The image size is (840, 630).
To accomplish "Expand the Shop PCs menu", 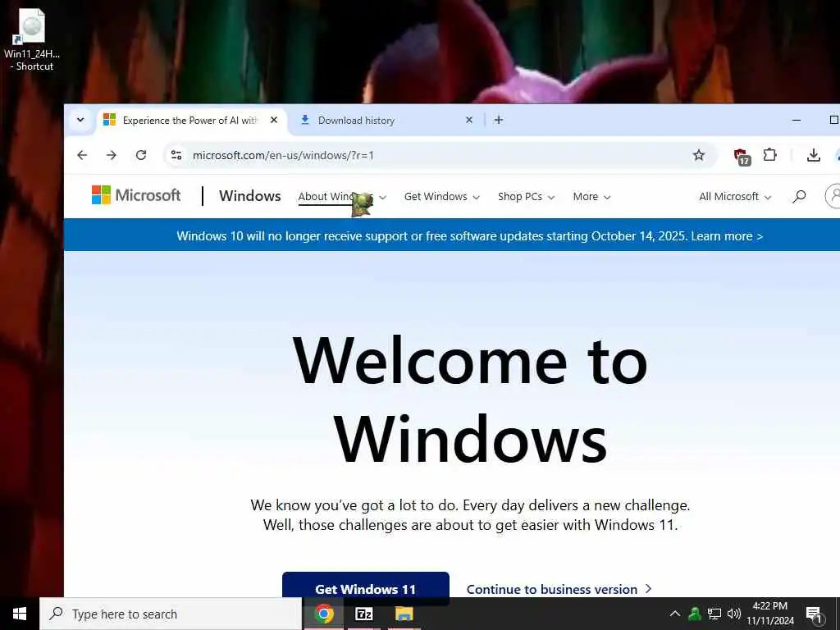I will (526, 197).
